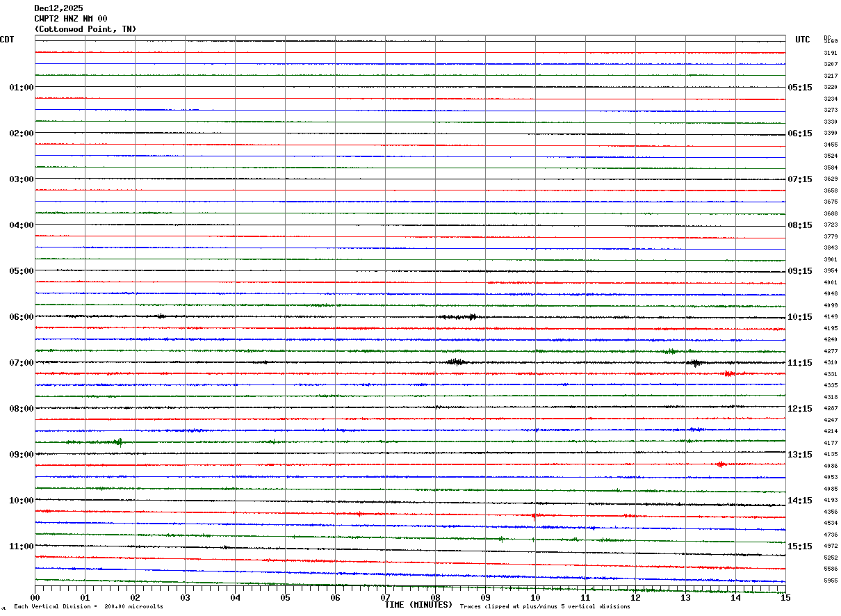Viewport: 841px width, 616px height.
Task: Click the 11:00 CDT hour label
Action: pyautogui.click(x=22, y=546)
